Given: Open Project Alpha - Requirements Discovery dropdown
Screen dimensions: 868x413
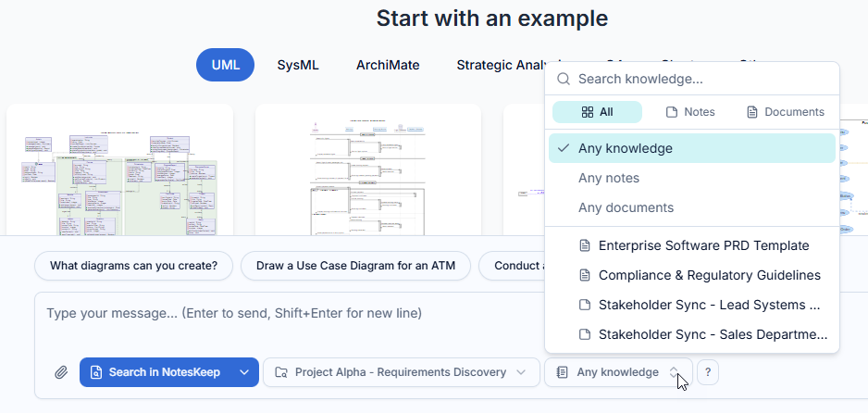Looking at the screenshot, I should pyautogui.click(x=402, y=372).
